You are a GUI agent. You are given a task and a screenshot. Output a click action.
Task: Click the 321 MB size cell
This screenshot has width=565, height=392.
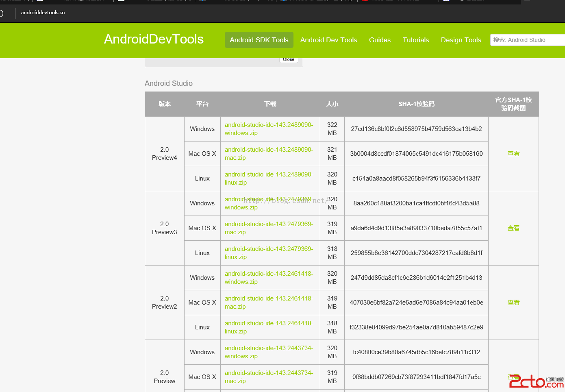(332, 154)
